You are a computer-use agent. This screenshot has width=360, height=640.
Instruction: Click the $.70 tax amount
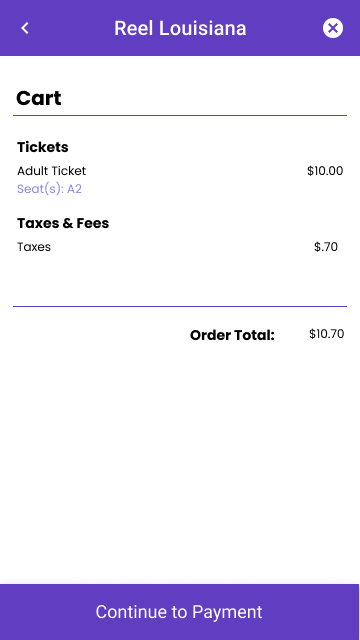(x=326, y=247)
